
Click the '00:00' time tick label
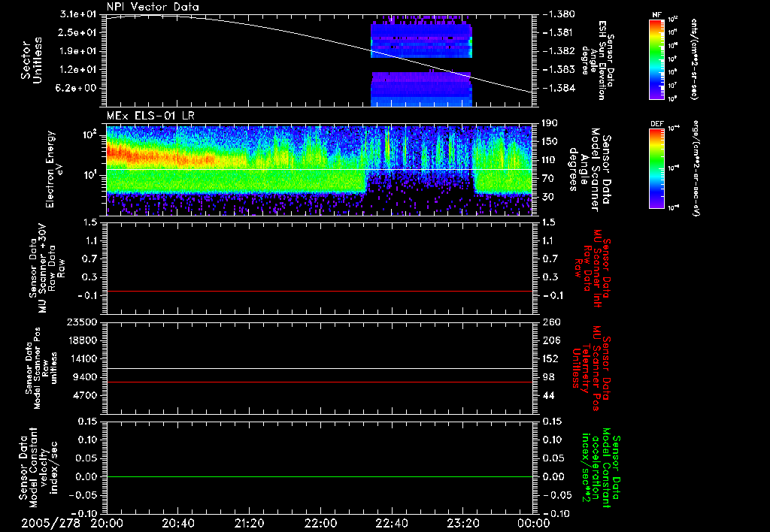tap(534, 523)
